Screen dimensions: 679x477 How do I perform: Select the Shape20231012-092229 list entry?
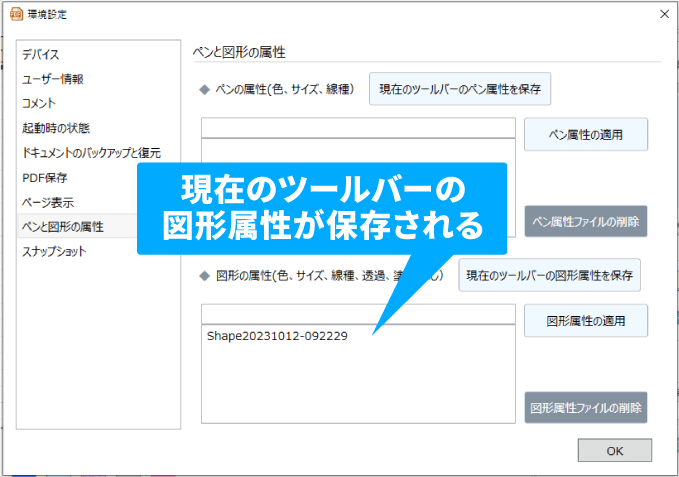pyautogui.click(x=277, y=336)
